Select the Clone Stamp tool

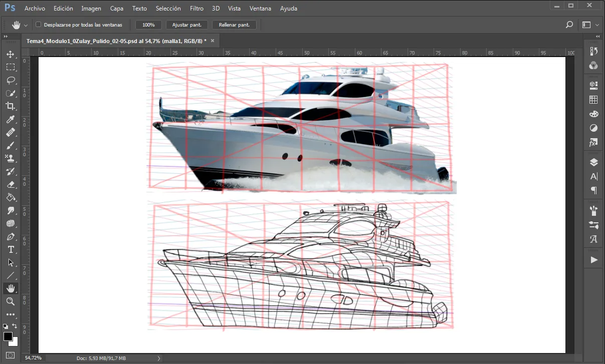(11, 158)
